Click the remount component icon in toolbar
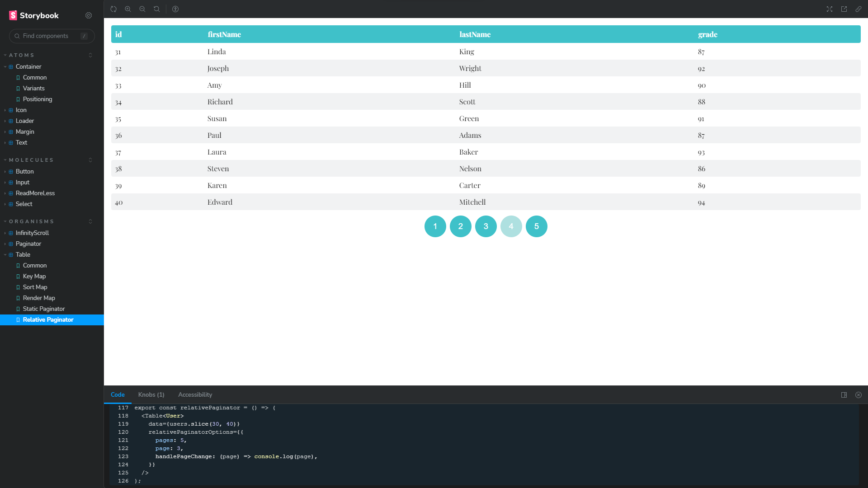868x488 pixels. 113,9
